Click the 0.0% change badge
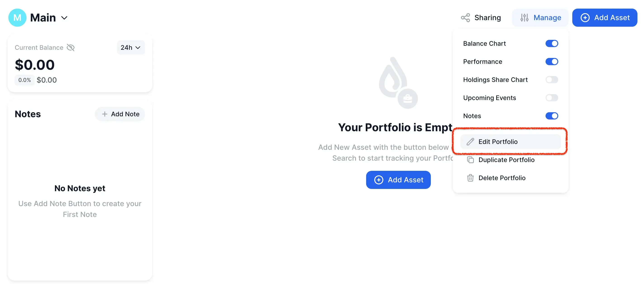The image size is (644, 286). [x=24, y=80]
